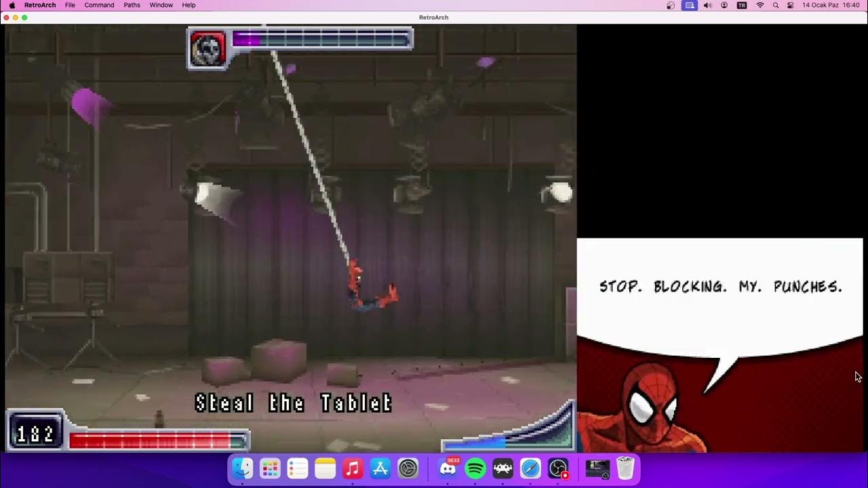868x488 pixels.
Task: Click the RetroArch window title text
Action: [x=433, y=18]
